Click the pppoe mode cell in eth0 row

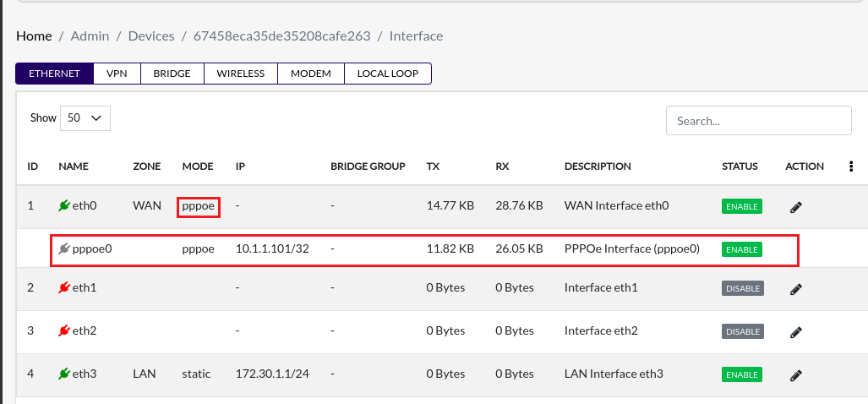click(198, 207)
